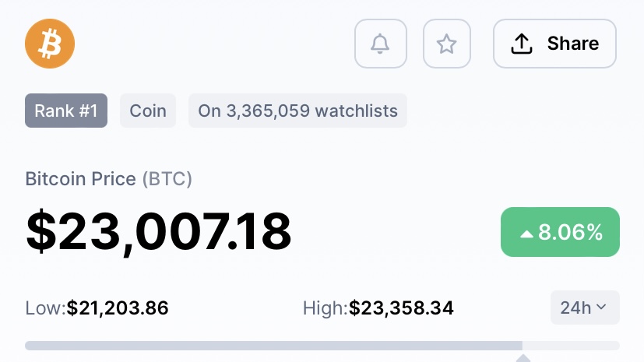Click the upload arrow icon in Share

(x=521, y=44)
